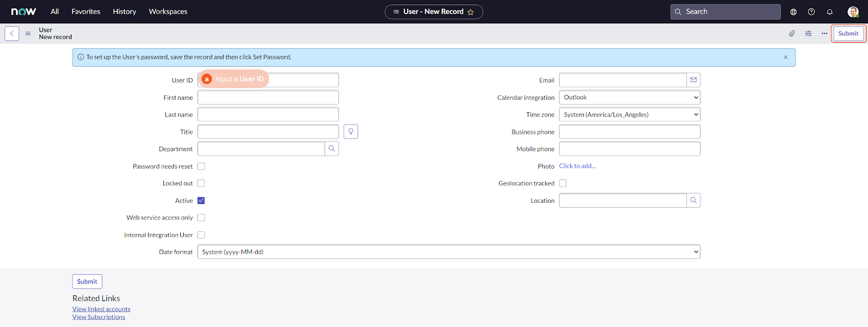Uncheck the Active checkbox
Screen dimensions: 868x327
click(x=201, y=201)
